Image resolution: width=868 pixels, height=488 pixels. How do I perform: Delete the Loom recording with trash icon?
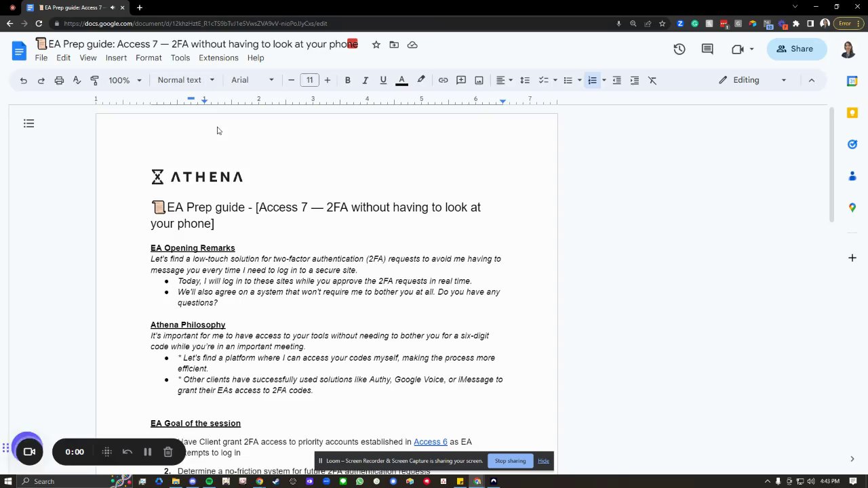(x=168, y=452)
